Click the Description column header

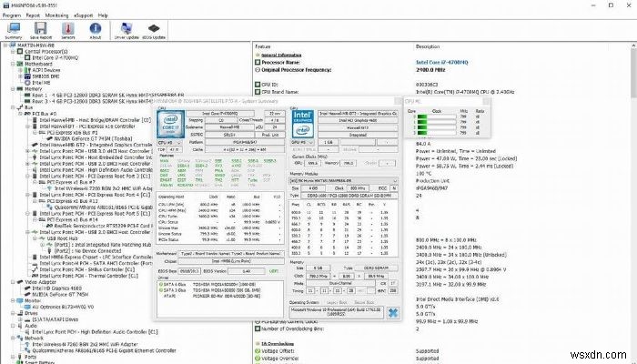pos(428,46)
